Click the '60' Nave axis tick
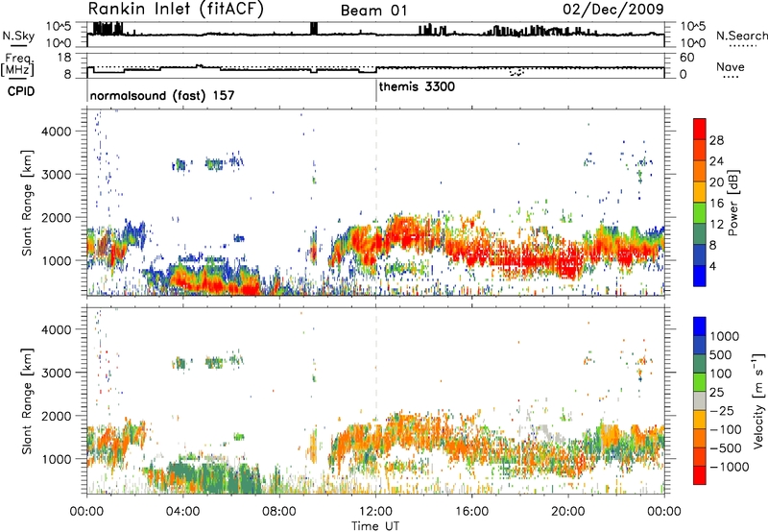Image resolution: width=768 pixels, height=532 pixels. [x=686, y=58]
